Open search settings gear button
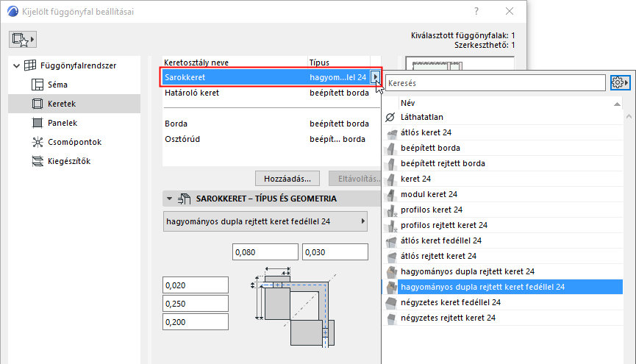Image resolution: width=636 pixels, height=364 pixels. [620, 83]
